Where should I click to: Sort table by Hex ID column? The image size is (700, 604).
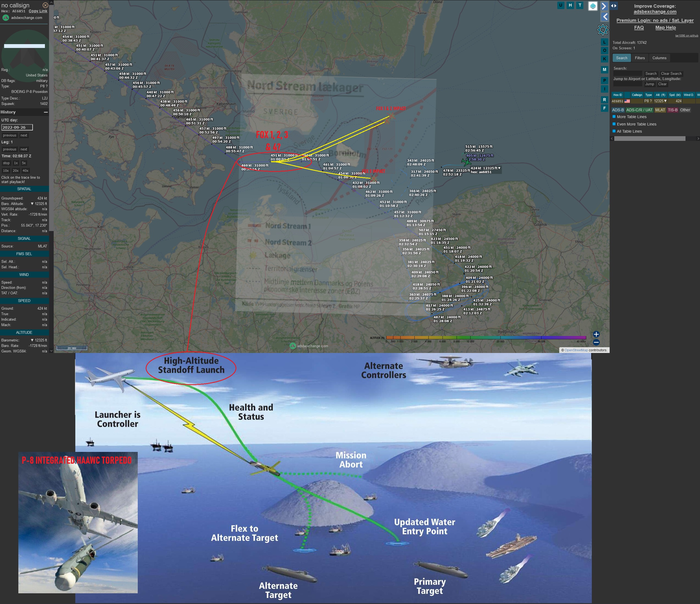(x=618, y=95)
